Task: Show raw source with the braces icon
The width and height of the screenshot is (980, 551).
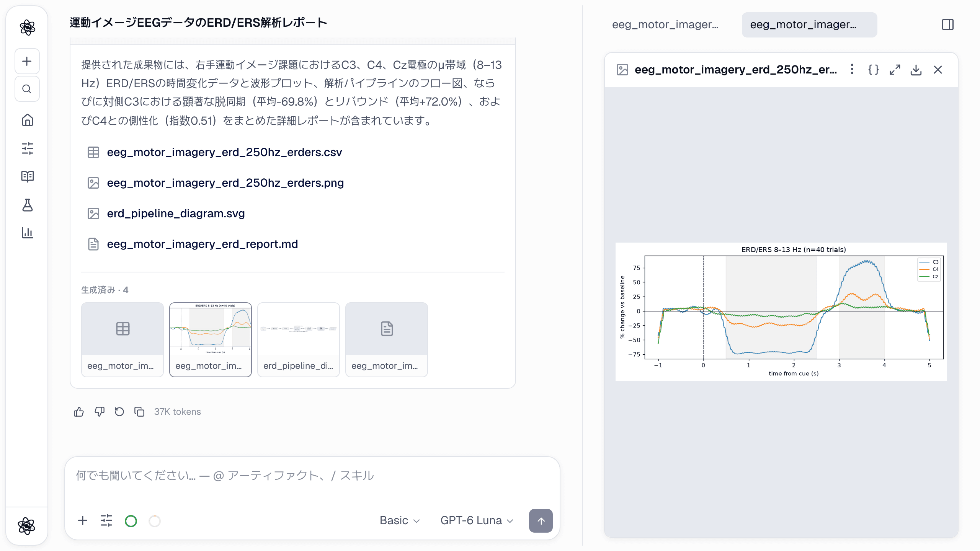Action: 873,69
